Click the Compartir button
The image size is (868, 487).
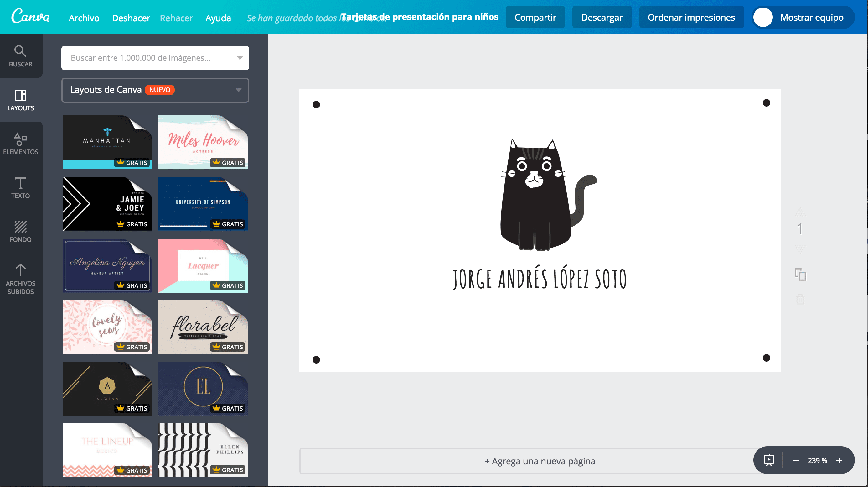click(x=535, y=17)
